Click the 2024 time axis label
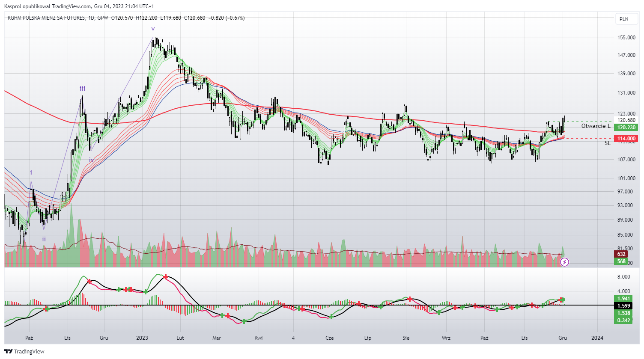Image resolution: width=644 pixels, height=359 pixels. tap(597, 338)
